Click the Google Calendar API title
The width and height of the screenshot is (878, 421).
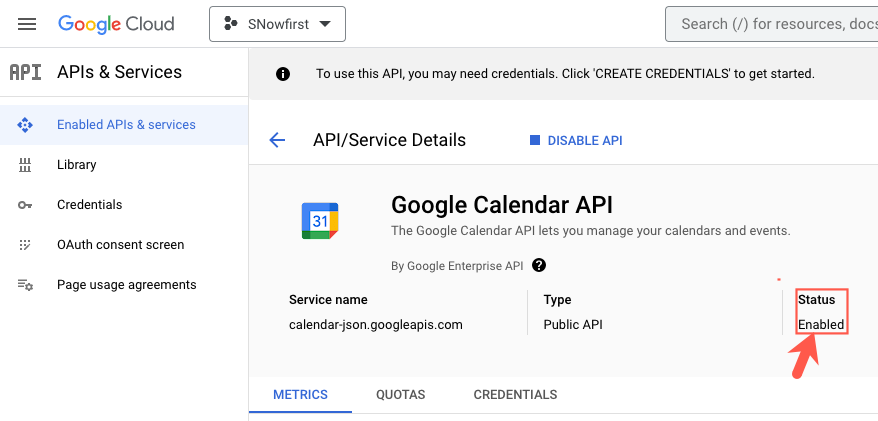pyautogui.click(x=502, y=205)
